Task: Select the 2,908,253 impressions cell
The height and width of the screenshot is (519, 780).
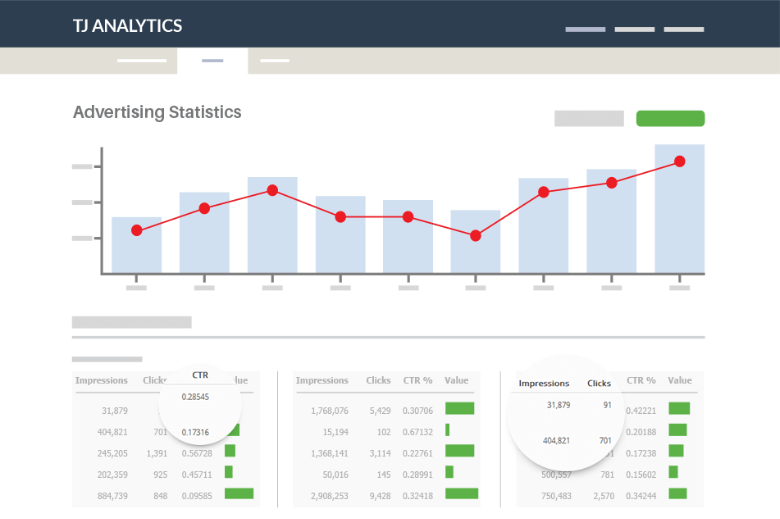Action: coord(322,494)
